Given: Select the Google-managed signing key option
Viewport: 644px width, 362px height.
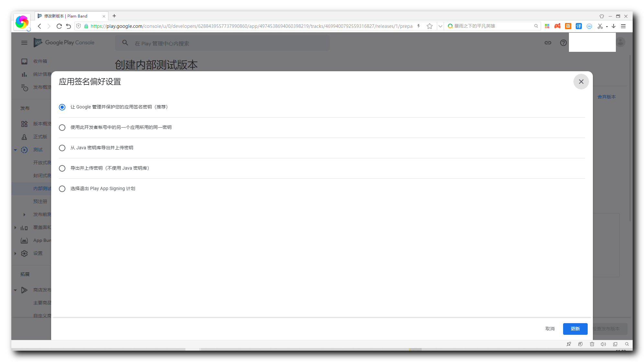Looking at the screenshot, I should pyautogui.click(x=62, y=107).
